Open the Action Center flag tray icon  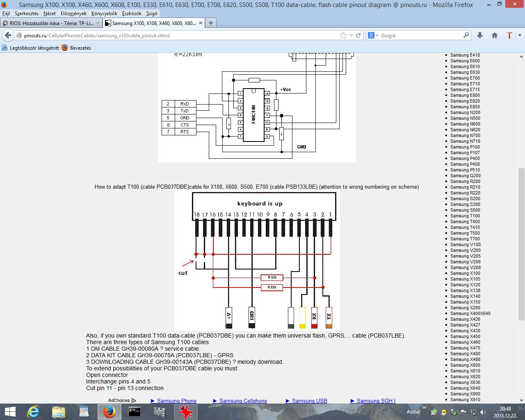463,412
